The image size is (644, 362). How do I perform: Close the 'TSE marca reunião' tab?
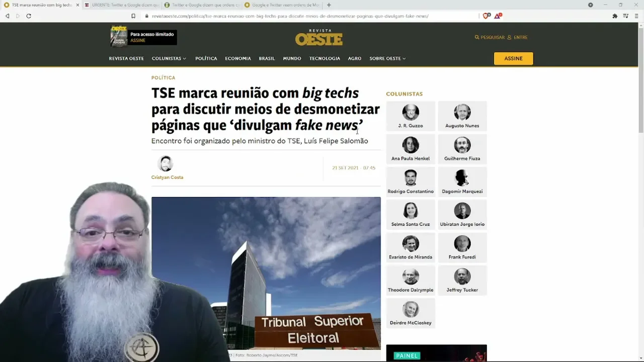click(x=77, y=5)
